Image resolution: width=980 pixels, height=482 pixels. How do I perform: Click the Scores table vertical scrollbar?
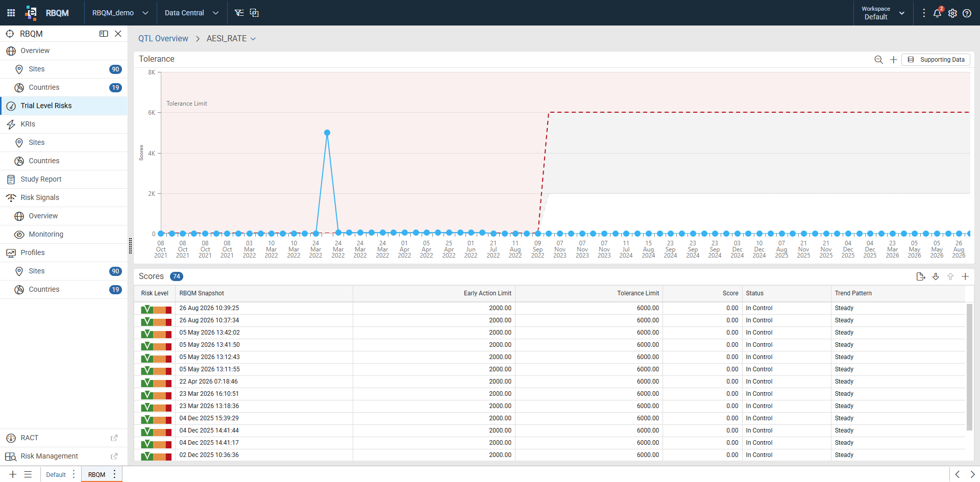(969, 367)
